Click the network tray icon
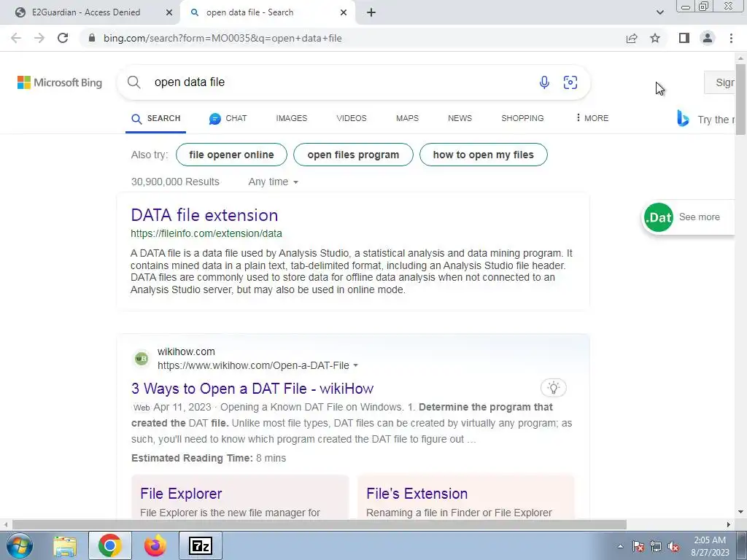Screen dimensions: 747x560 tap(656, 546)
